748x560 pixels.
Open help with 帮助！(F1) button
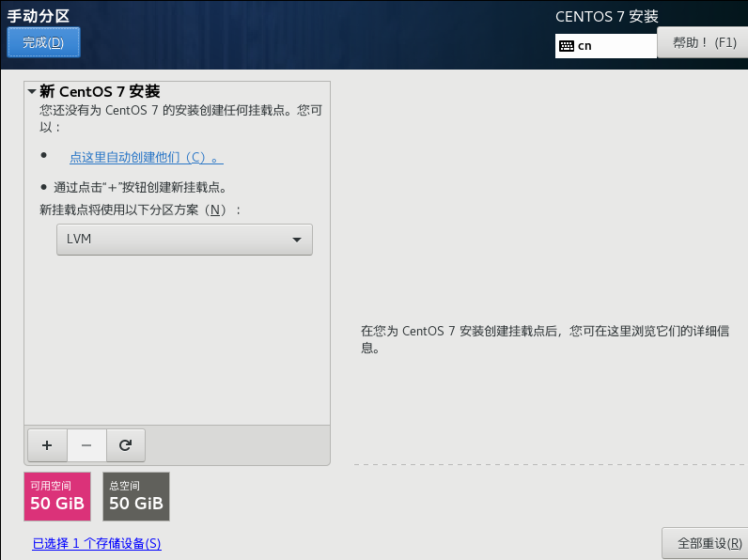point(702,42)
